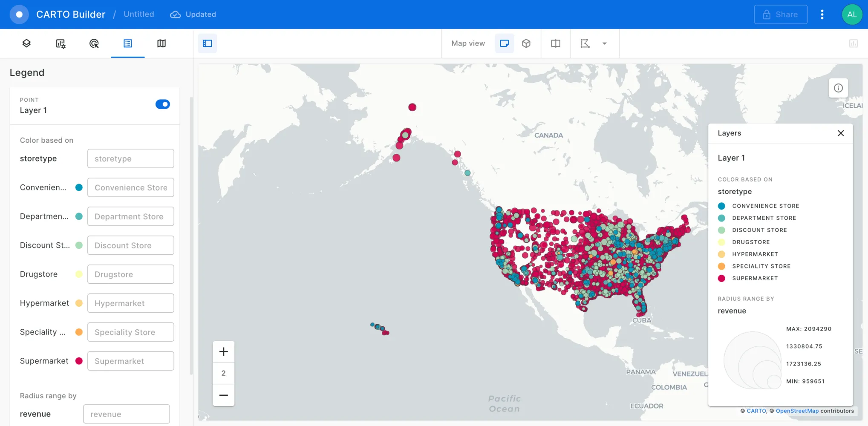
Task: Open the Layers panel
Action: (26, 43)
